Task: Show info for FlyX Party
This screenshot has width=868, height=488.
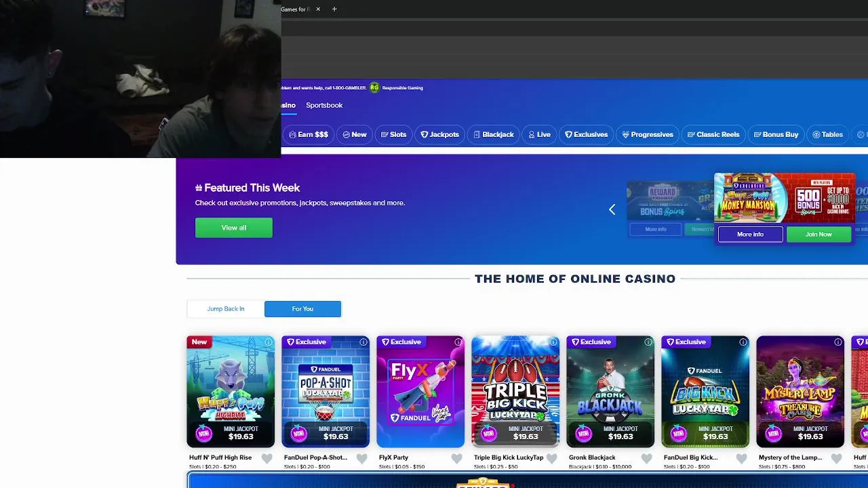Action: point(458,342)
